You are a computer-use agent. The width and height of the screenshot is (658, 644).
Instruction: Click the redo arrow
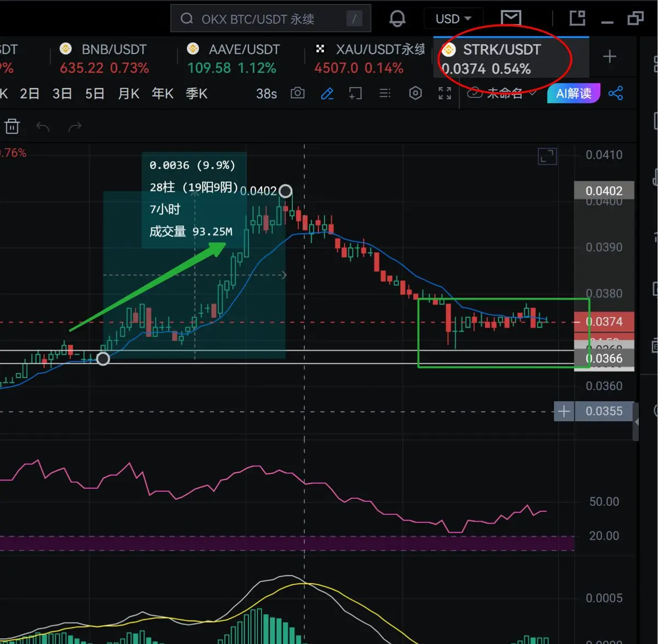pos(75,127)
